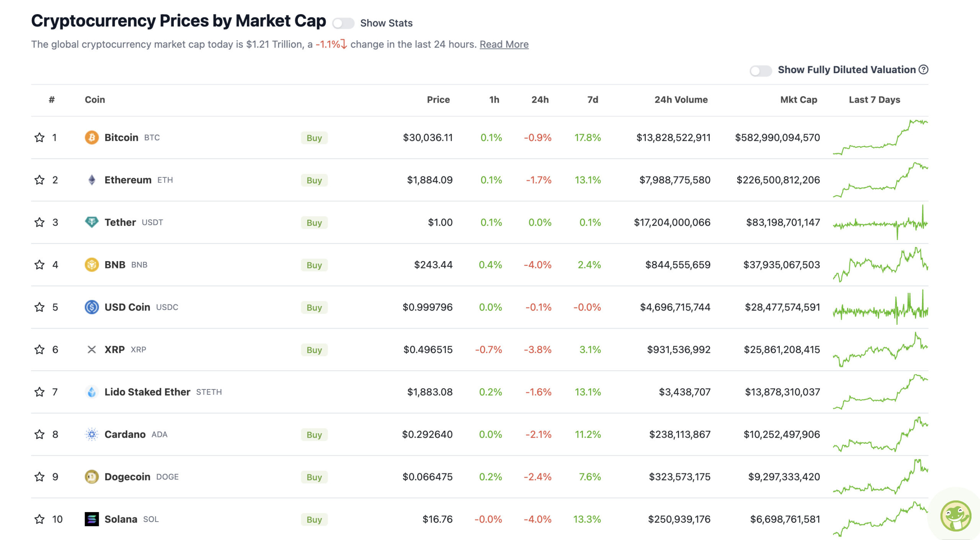Click the Lido Staked Ether logo

pos(91,392)
